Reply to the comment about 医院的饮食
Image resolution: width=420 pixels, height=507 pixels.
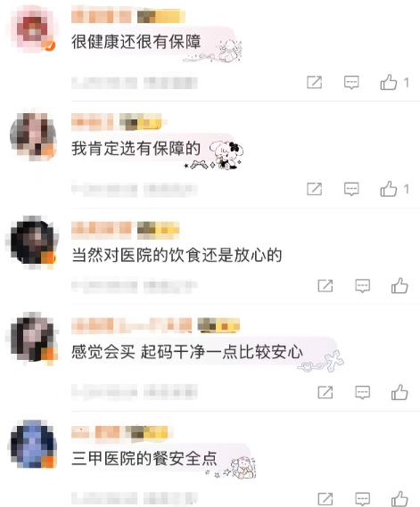tap(362, 285)
